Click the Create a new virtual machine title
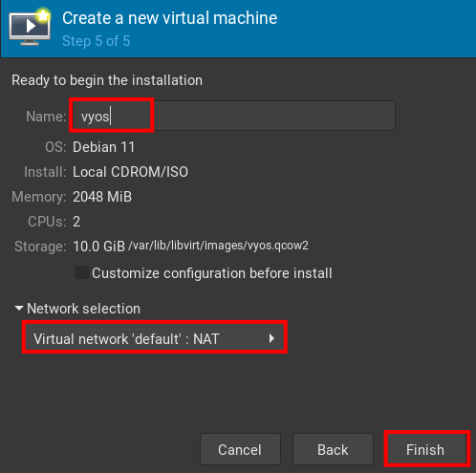 170,18
